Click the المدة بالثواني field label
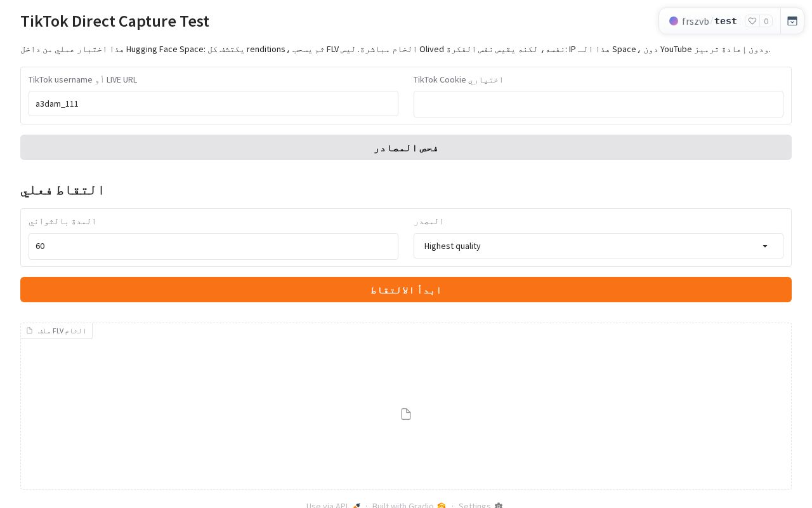 [x=62, y=221]
